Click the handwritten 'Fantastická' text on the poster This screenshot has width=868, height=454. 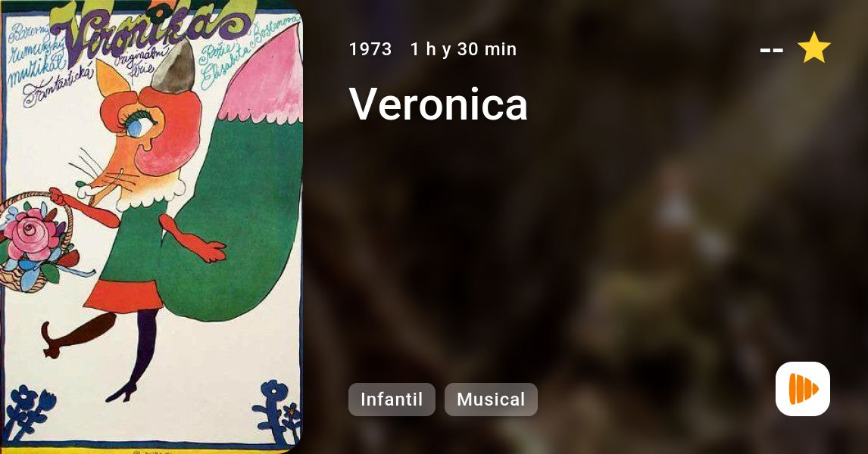[x=58, y=86]
